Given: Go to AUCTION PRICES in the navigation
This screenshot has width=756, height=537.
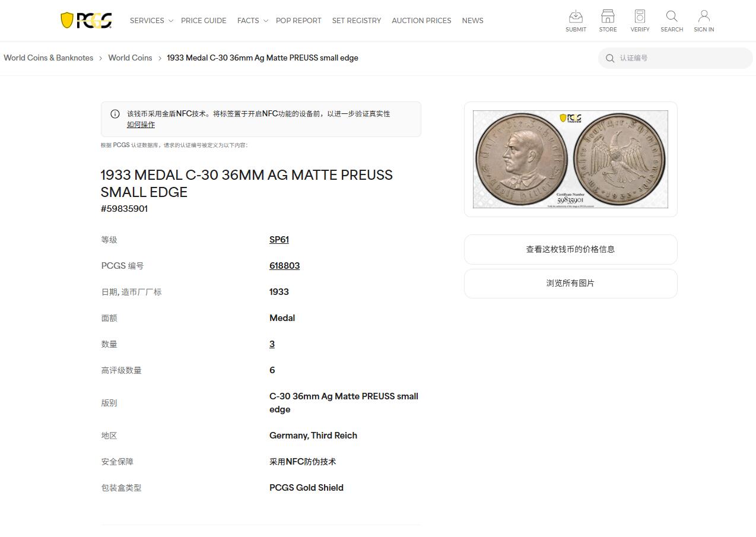Looking at the screenshot, I should point(421,20).
